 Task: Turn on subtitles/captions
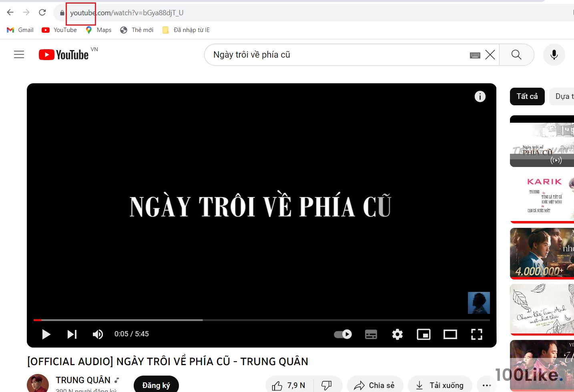click(371, 334)
